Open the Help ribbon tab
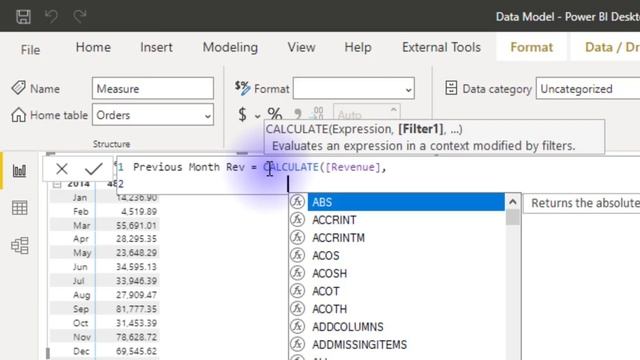The width and height of the screenshot is (640, 360). [358, 47]
